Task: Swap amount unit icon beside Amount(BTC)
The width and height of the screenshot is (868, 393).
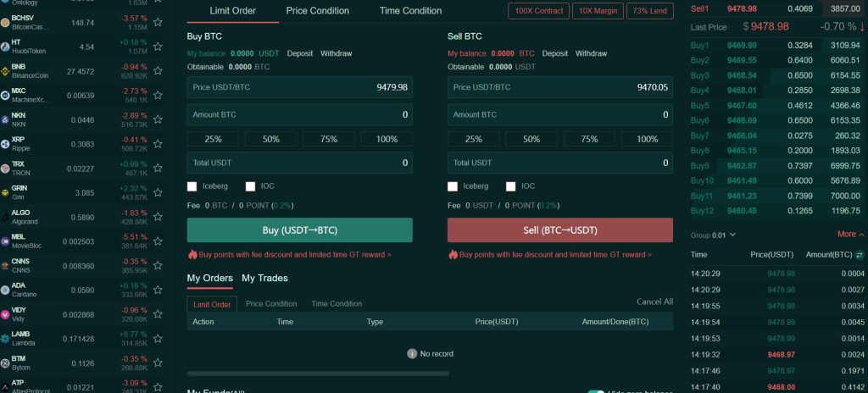Action: (860, 255)
